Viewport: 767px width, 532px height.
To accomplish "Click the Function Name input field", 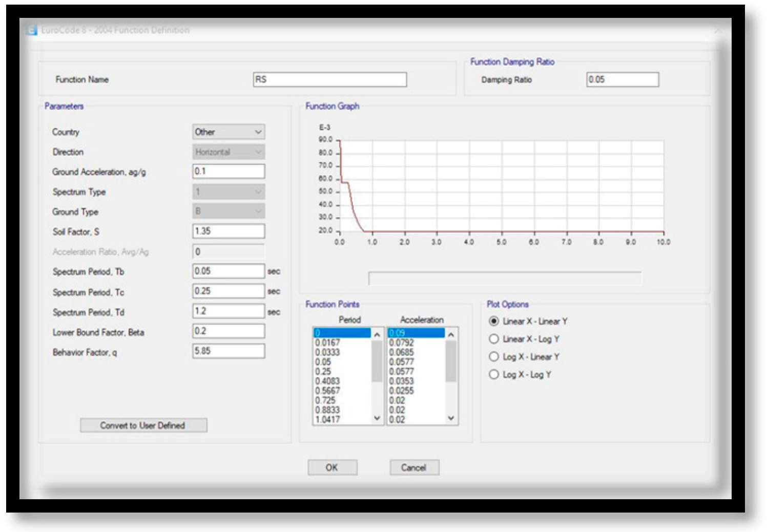I will tap(329, 79).
